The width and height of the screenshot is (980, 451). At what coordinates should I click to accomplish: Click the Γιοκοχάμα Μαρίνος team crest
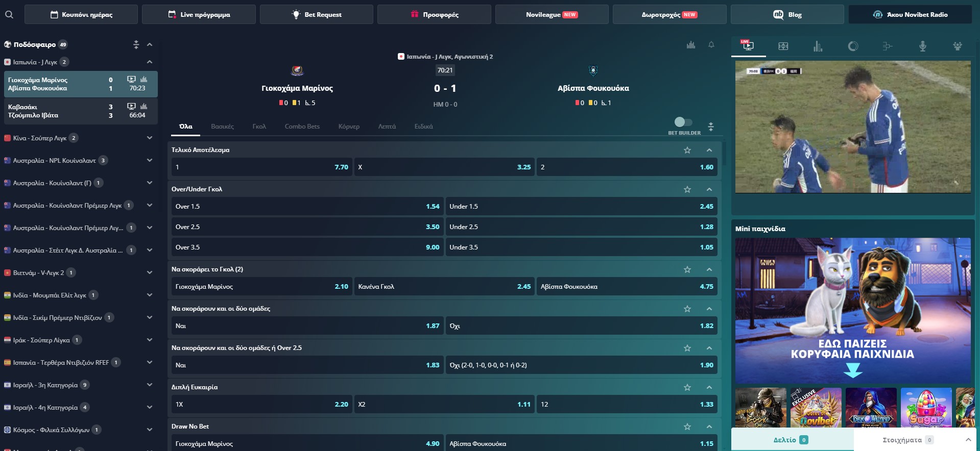tap(297, 70)
